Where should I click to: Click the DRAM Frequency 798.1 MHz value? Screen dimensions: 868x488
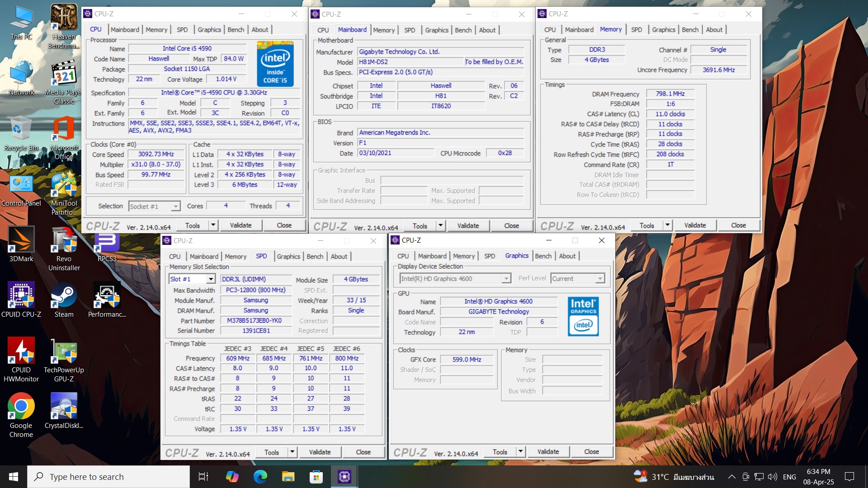670,94
